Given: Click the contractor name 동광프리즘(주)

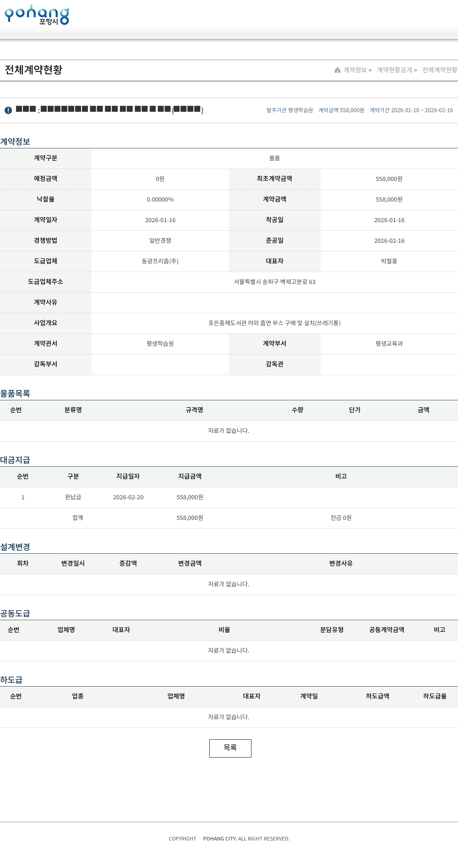Looking at the screenshot, I should point(160,261).
